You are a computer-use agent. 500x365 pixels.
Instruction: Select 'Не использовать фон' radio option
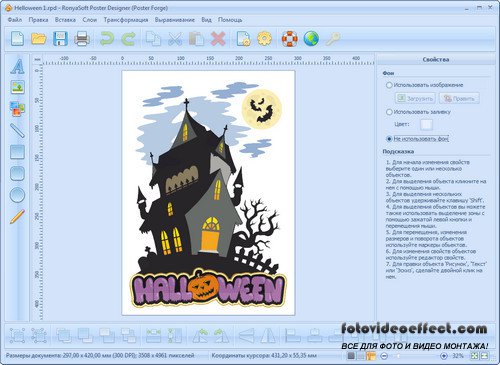point(389,139)
